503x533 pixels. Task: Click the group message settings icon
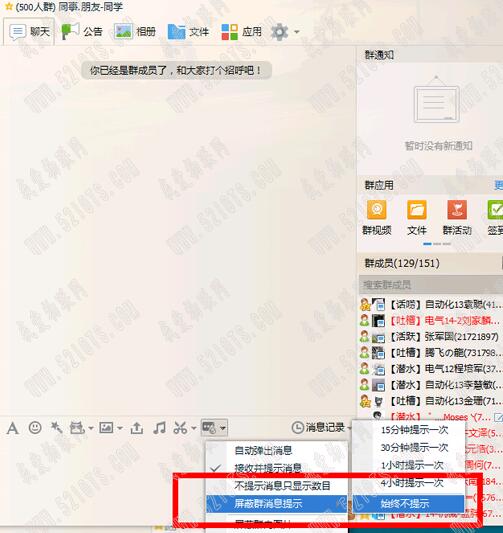[x=209, y=428]
